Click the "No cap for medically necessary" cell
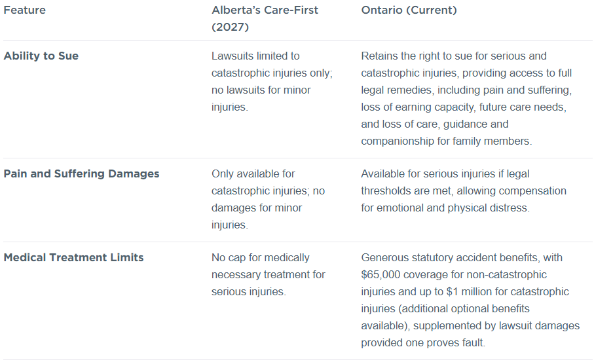Image resolution: width=594 pixels, height=364 pixels. click(x=260, y=258)
